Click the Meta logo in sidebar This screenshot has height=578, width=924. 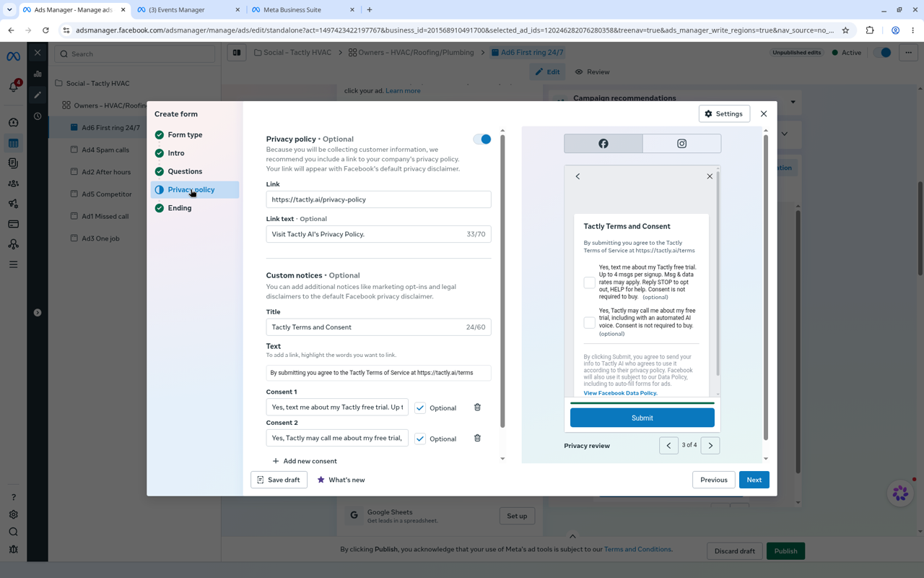(13, 56)
